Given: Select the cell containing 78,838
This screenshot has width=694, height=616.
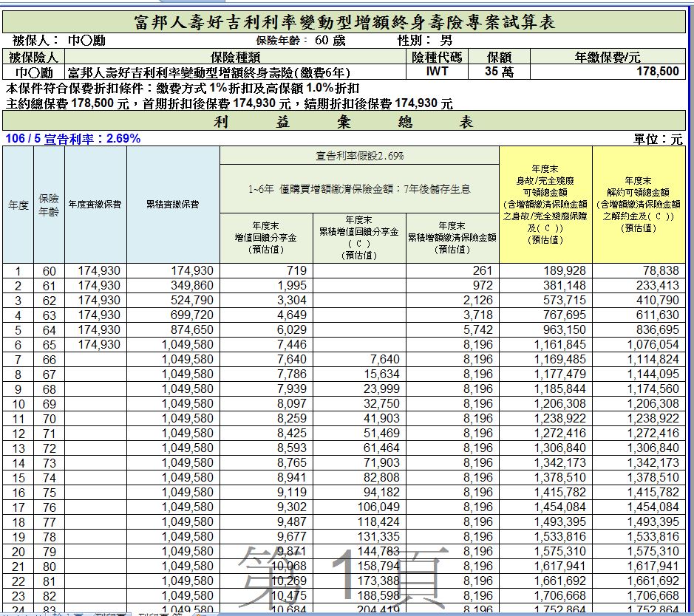Looking at the screenshot, I should (x=639, y=270).
